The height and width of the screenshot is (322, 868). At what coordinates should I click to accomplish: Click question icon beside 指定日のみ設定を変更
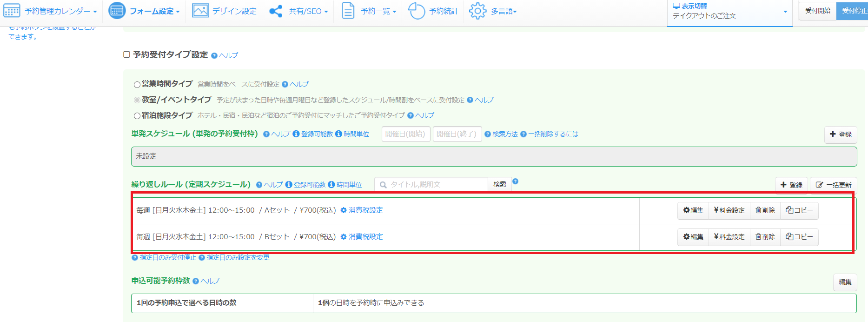pyautogui.click(x=202, y=257)
